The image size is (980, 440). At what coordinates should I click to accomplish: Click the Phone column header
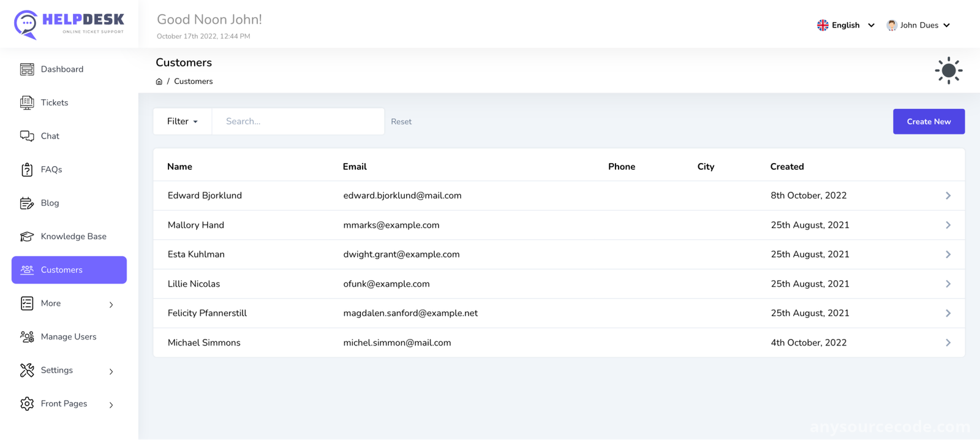(622, 167)
